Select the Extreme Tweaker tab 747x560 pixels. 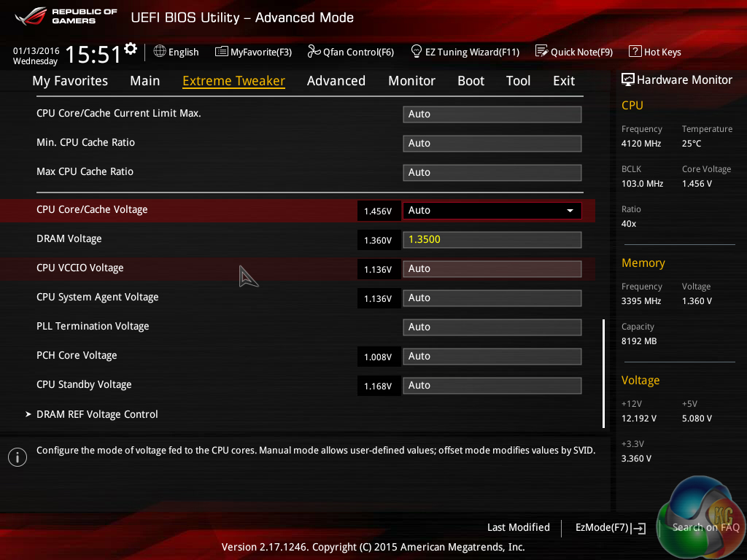tap(234, 81)
